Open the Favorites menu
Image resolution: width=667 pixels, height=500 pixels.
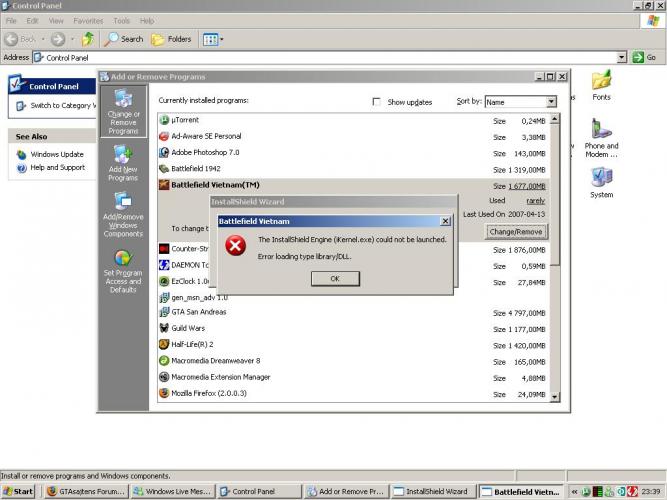(88, 20)
